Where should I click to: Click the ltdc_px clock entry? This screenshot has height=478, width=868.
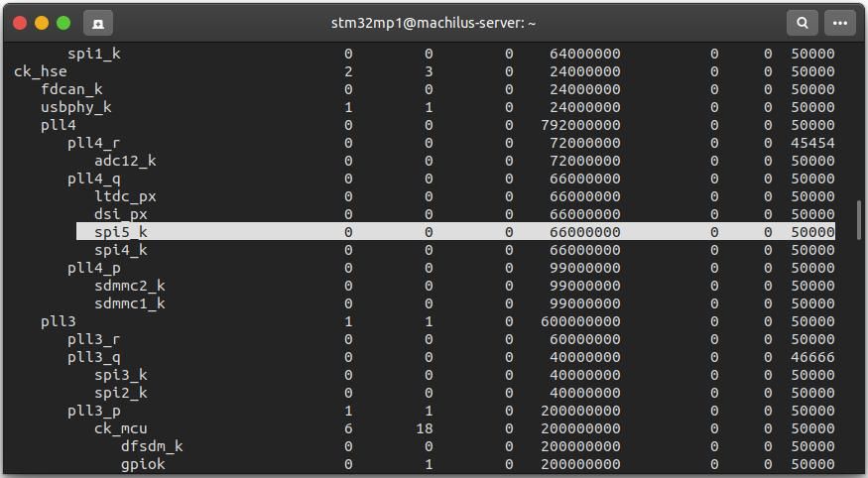click(125, 196)
